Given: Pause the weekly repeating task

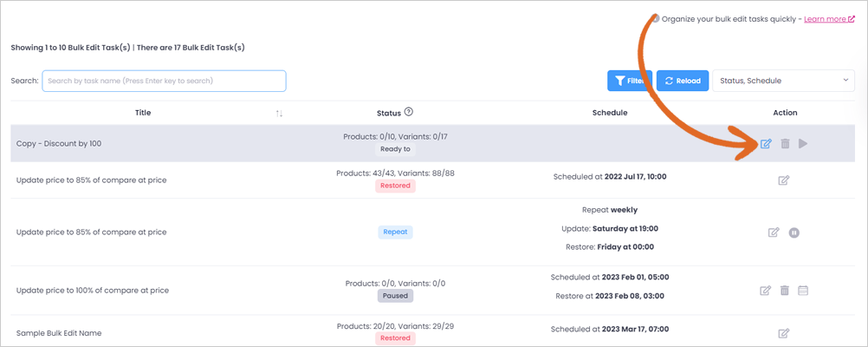Looking at the screenshot, I should 794,232.
